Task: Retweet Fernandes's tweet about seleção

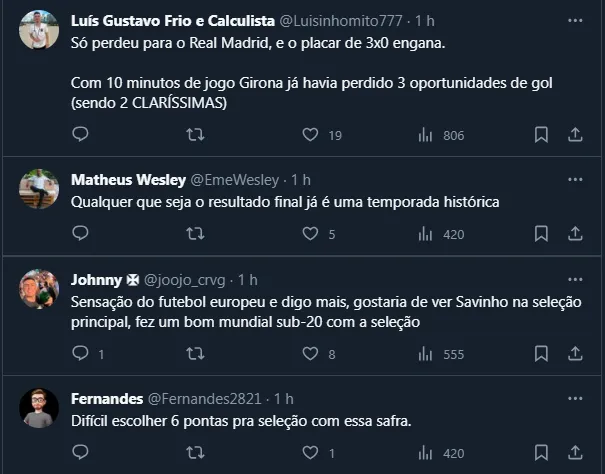Action: [x=196, y=453]
